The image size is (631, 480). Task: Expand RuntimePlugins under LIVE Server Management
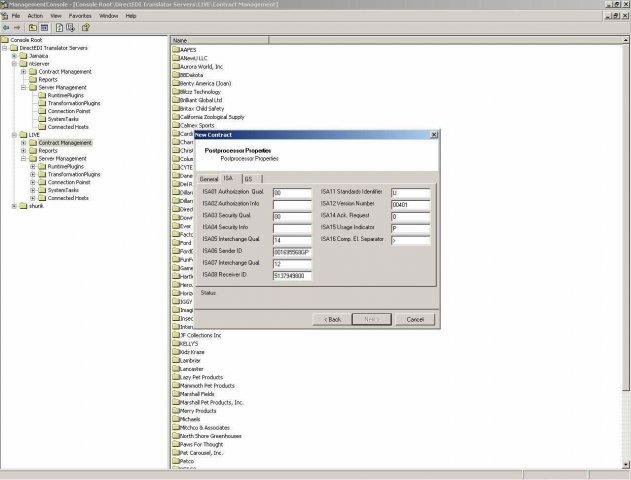click(33, 166)
